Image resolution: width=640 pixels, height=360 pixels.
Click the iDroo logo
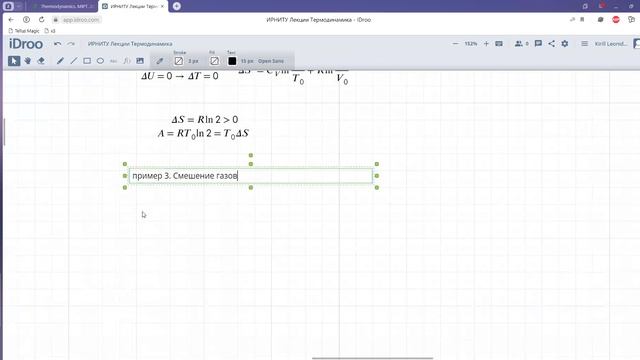click(26, 44)
